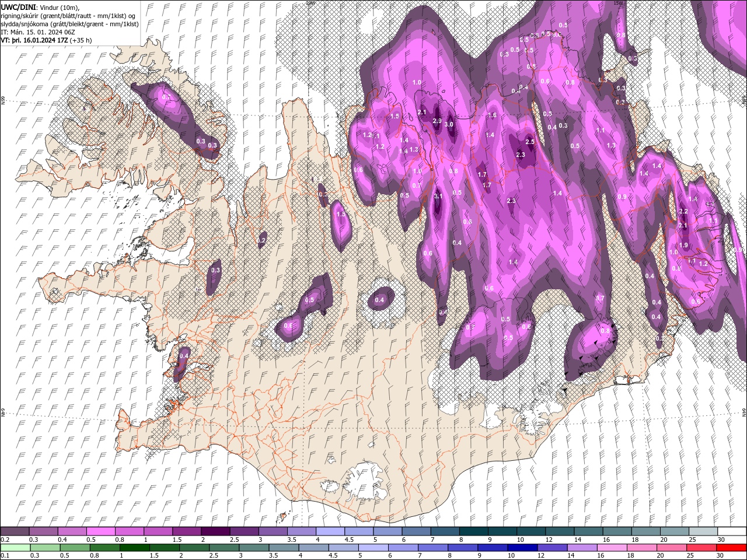Click the 2.5 precipitation value on the map

point(530,142)
